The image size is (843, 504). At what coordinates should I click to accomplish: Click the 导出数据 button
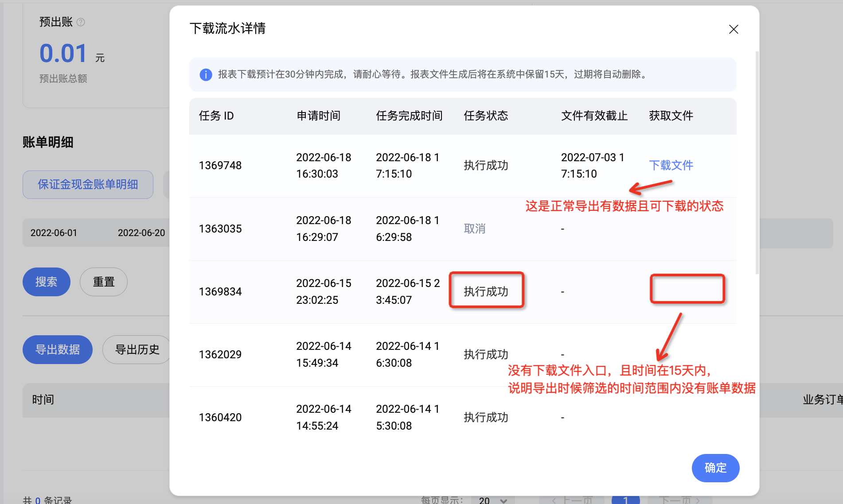point(58,349)
